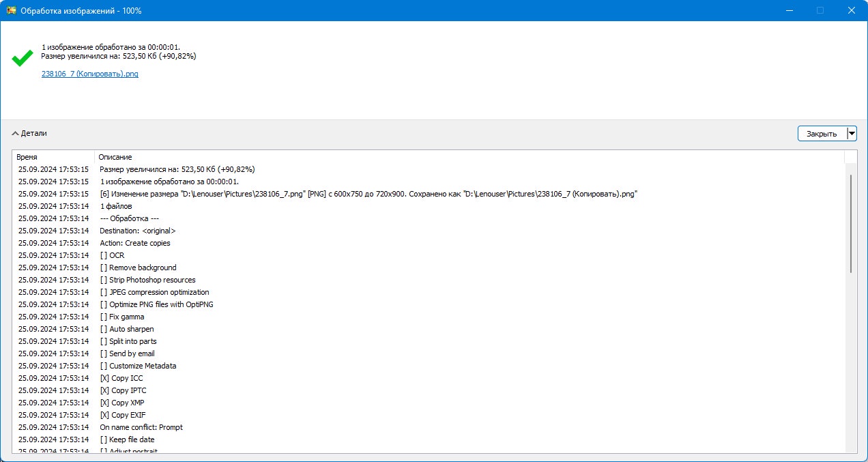
Task: Select the '[ ] Fix gamma' row
Action: click(x=429, y=317)
